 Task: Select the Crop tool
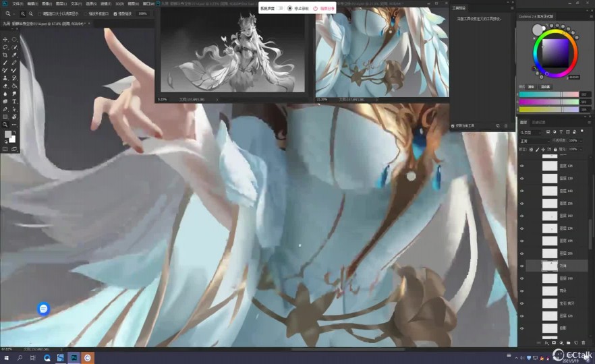(x=5, y=55)
